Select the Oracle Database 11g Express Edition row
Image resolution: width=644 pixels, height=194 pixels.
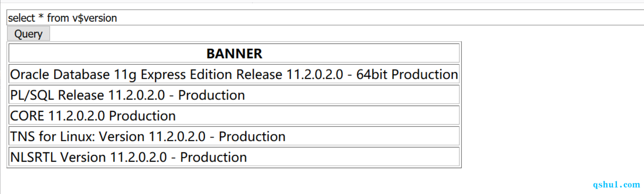pos(234,74)
